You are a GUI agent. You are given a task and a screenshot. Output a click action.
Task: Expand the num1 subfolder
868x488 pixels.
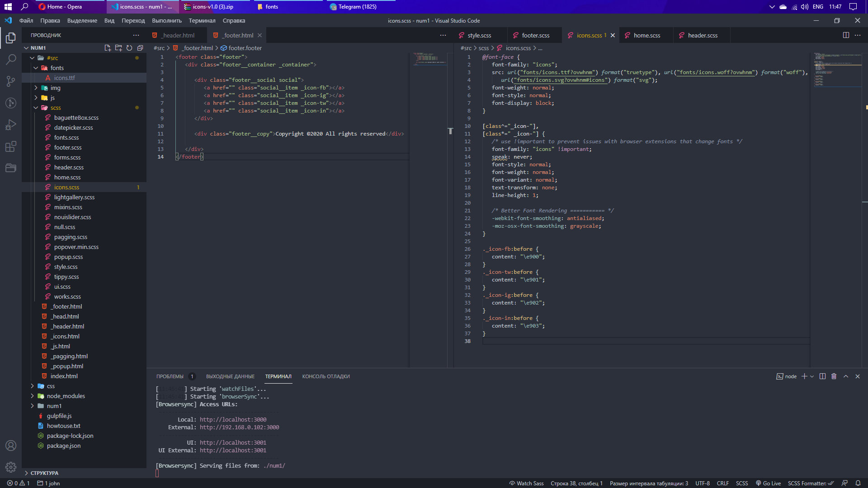point(32,406)
